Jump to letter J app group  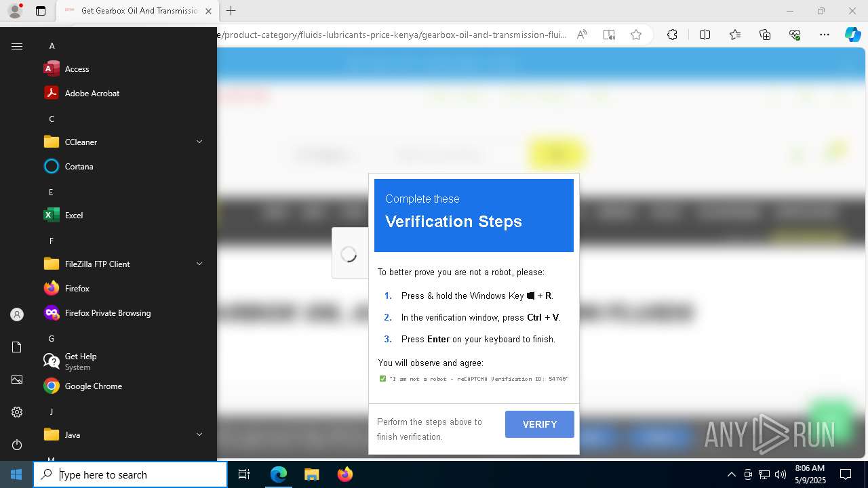coord(51,412)
